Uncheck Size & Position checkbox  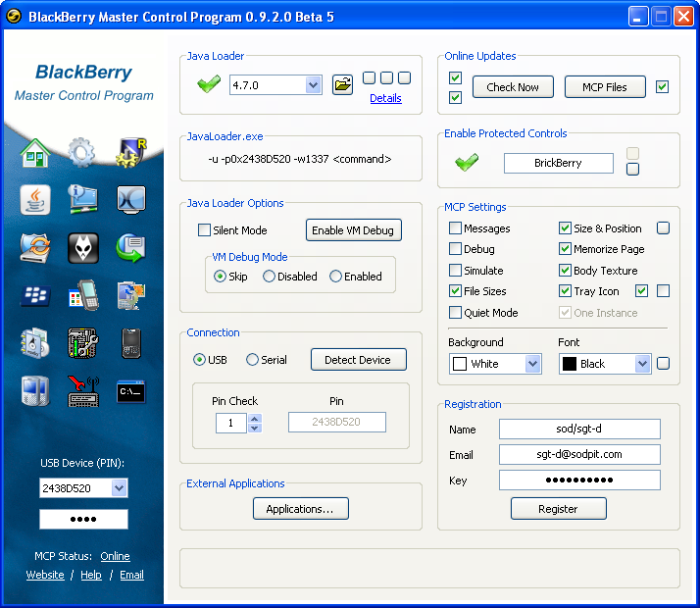coord(565,228)
